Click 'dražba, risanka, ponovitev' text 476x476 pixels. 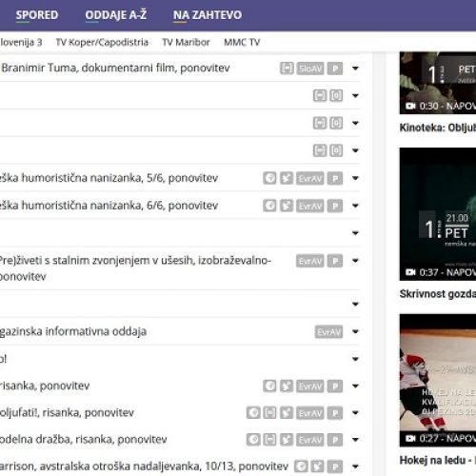(x=101, y=439)
